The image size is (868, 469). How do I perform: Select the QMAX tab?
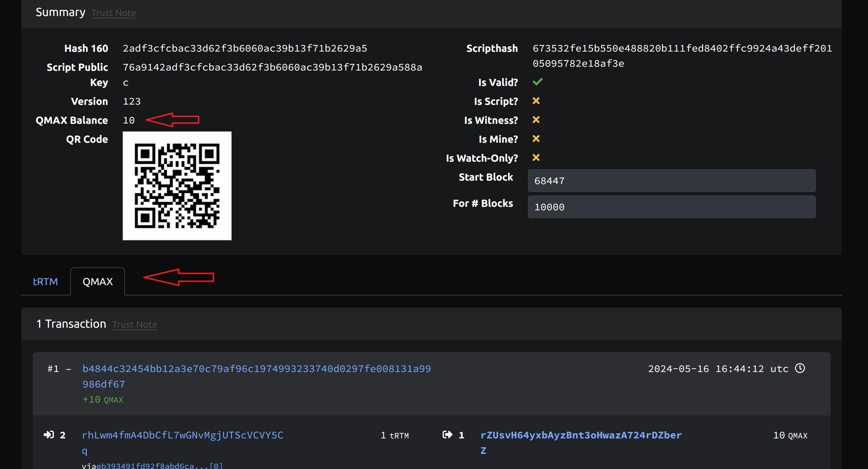click(x=97, y=282)
